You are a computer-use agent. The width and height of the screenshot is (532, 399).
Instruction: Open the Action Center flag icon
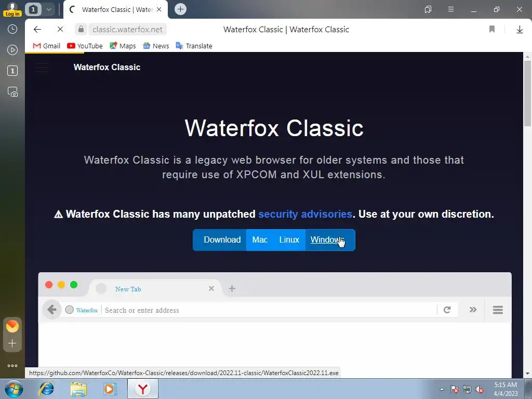[455, 389]
